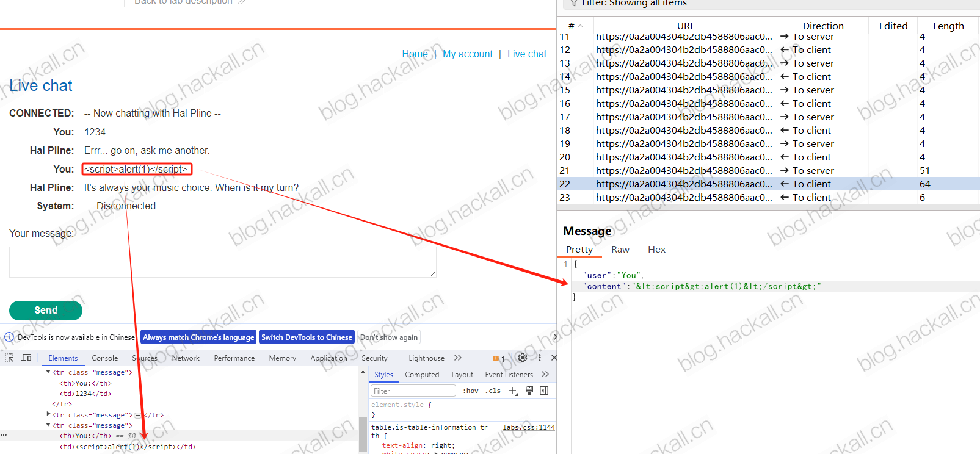
Task: Open the labs.css:1144 source link
Action: pyautogui.click(x=529, y=427)
